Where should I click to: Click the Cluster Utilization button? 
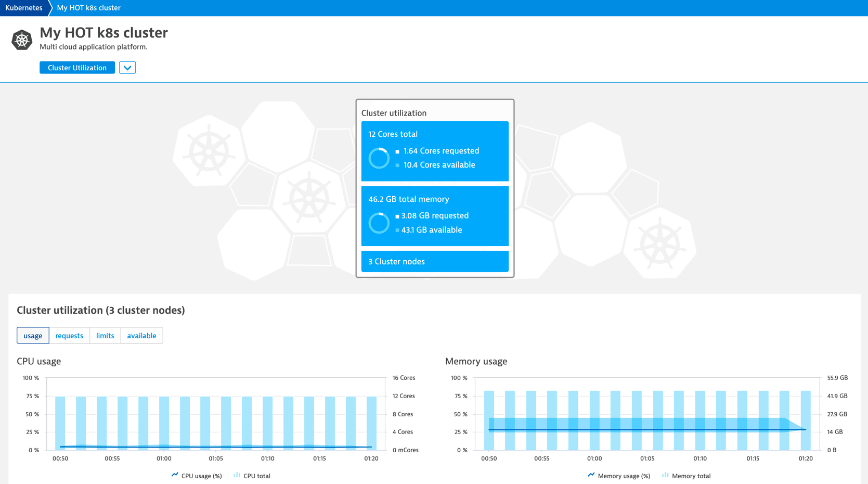click(77, 68)
